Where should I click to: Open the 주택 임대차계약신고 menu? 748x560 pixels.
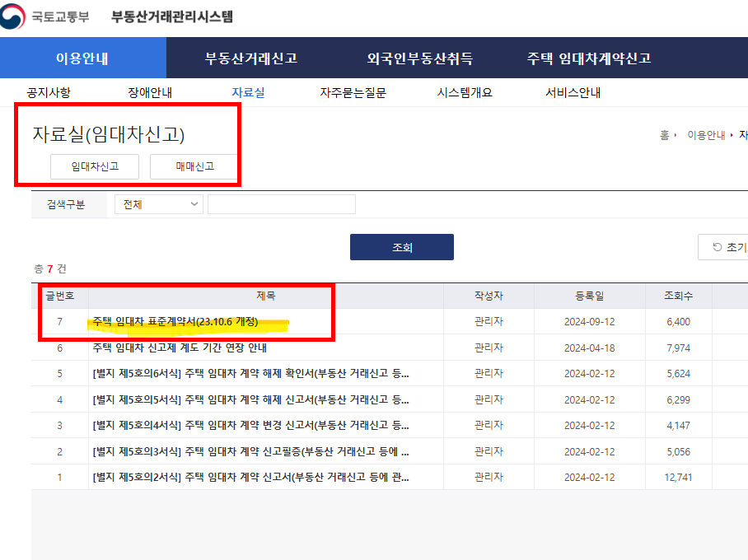[x=587, y=57]
